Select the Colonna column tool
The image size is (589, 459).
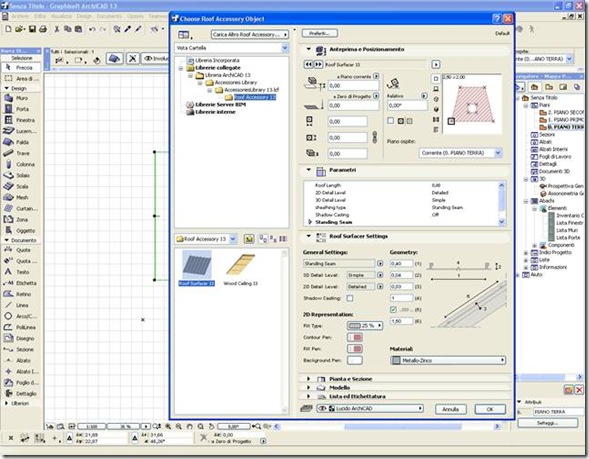[21, 165]
